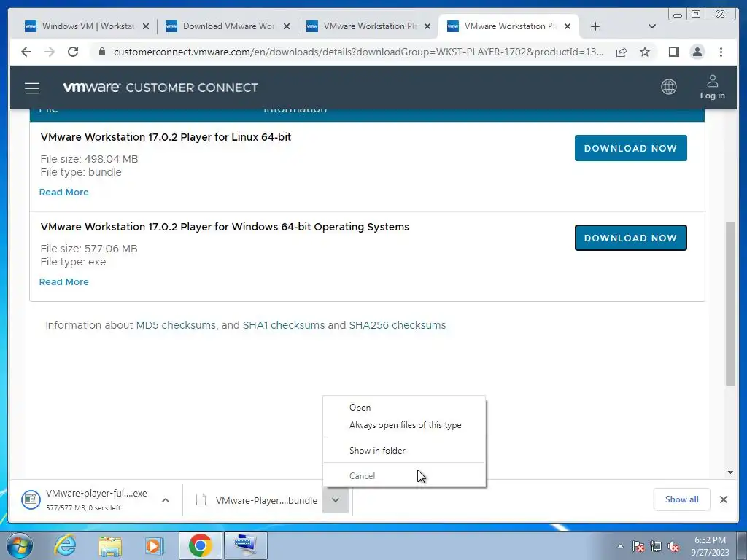Click the volume muted tray icon
The height and width of the screenshot is (560, 747).
[x=673, y=546]
